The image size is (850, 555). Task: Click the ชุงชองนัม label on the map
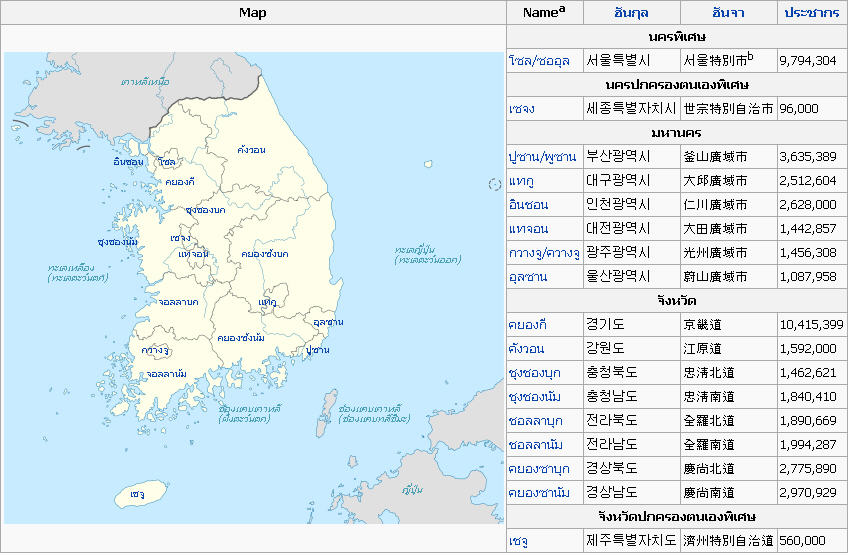coord(118,242)
